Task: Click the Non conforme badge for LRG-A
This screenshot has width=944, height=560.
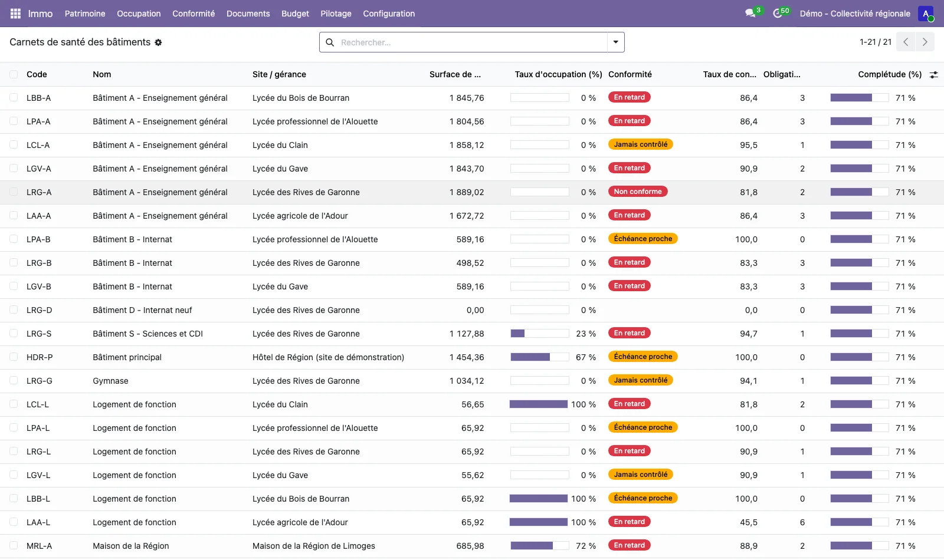Action: click(x=638, y=192)
